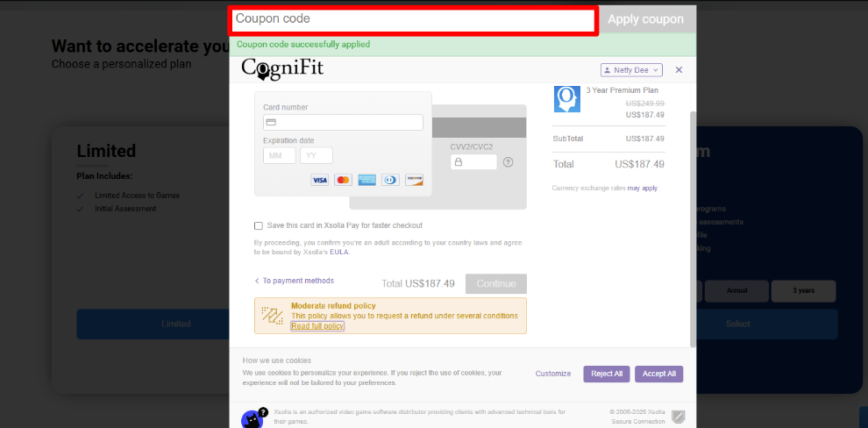Image resolution: width=868 pixels, height=428 pixels.
Task: Go back To payment methods
Action: (x=294, y=281)
